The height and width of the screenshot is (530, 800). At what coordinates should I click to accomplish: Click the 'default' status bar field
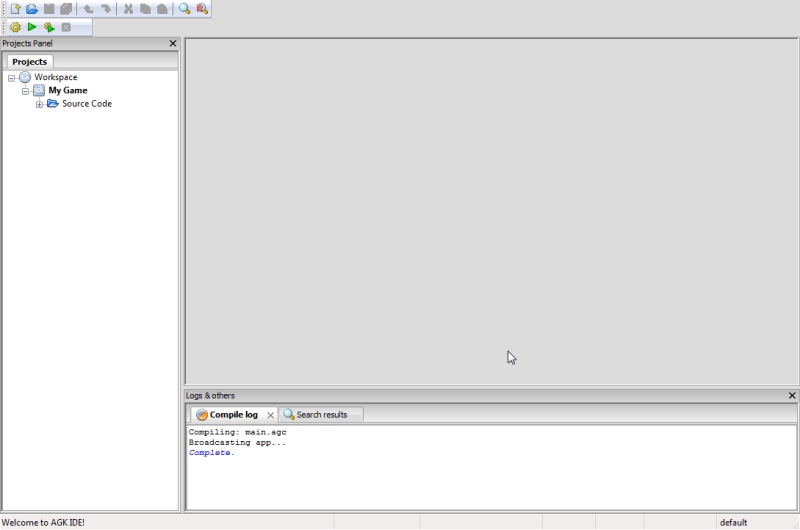point(733,522)
